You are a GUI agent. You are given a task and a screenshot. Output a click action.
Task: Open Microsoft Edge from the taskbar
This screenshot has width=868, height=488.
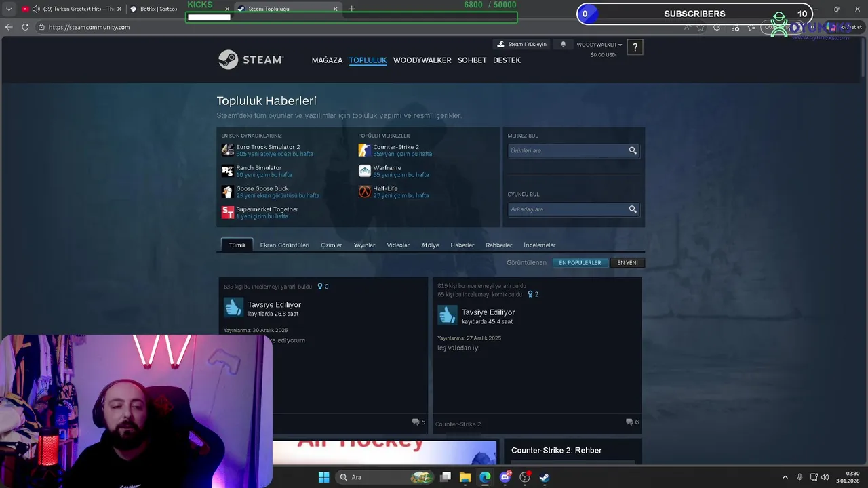click(485, 477)
